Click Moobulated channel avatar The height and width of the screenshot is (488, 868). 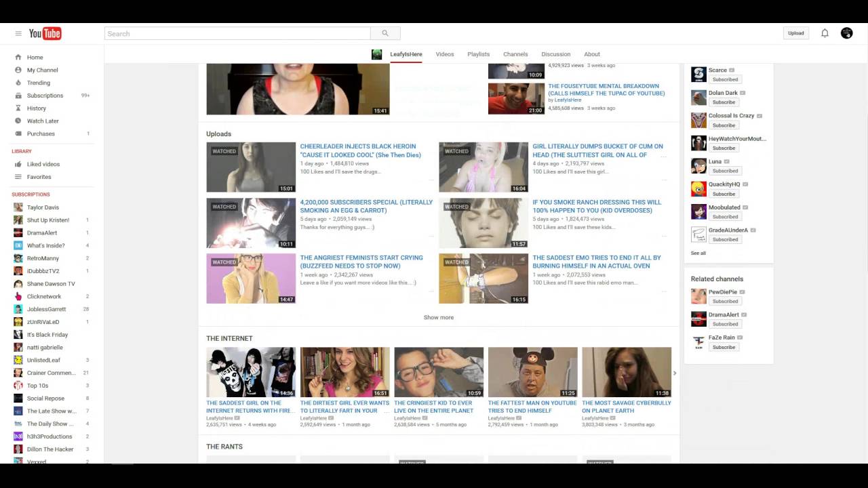point(698,212)
